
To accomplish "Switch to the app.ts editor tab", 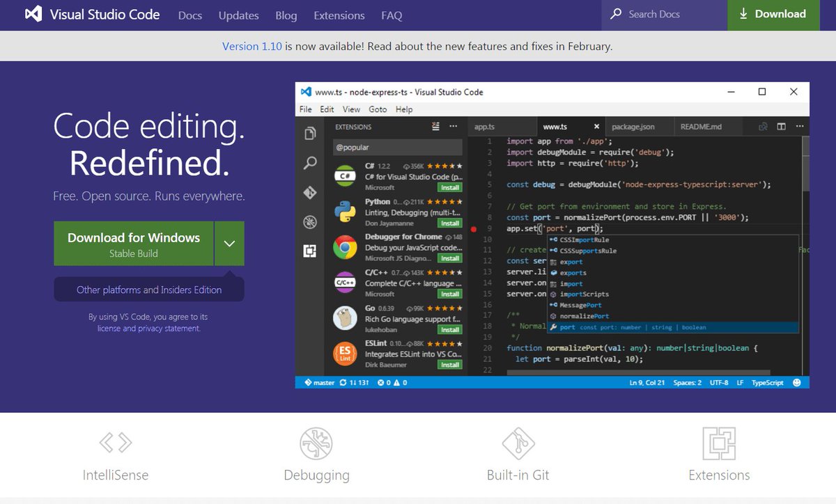I will (502, 127).
